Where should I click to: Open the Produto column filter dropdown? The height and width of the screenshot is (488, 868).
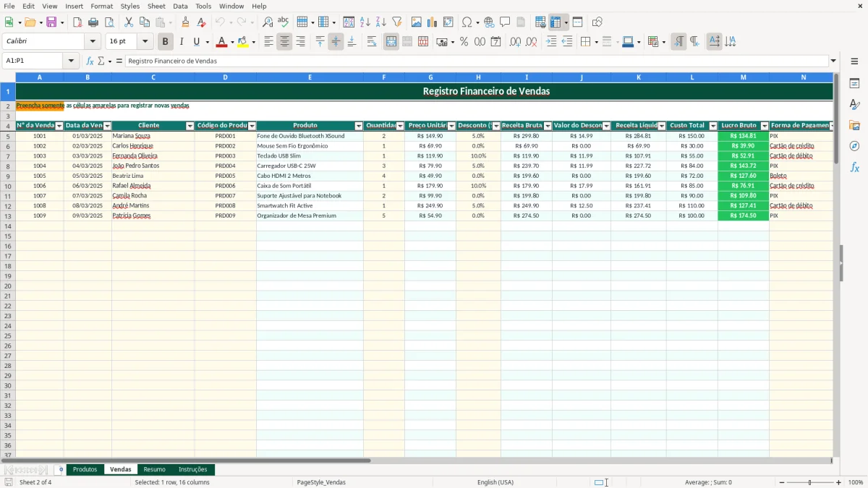pos(359,126)
